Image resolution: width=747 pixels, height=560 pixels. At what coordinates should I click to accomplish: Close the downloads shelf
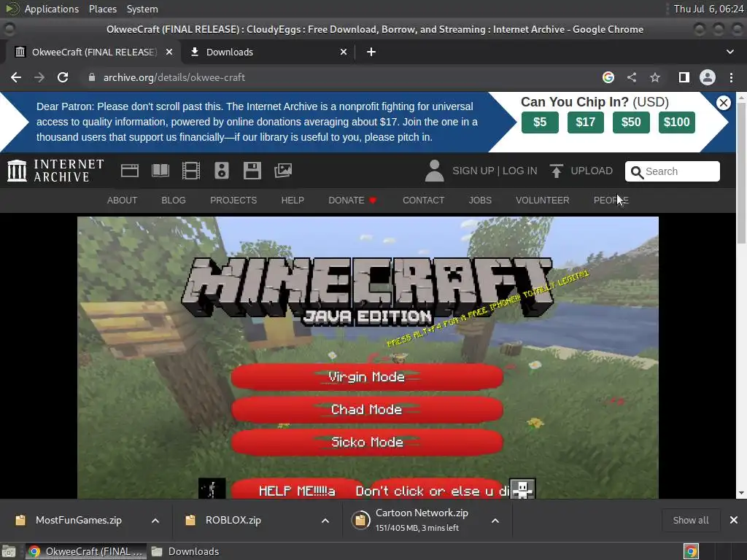(734, 520)
